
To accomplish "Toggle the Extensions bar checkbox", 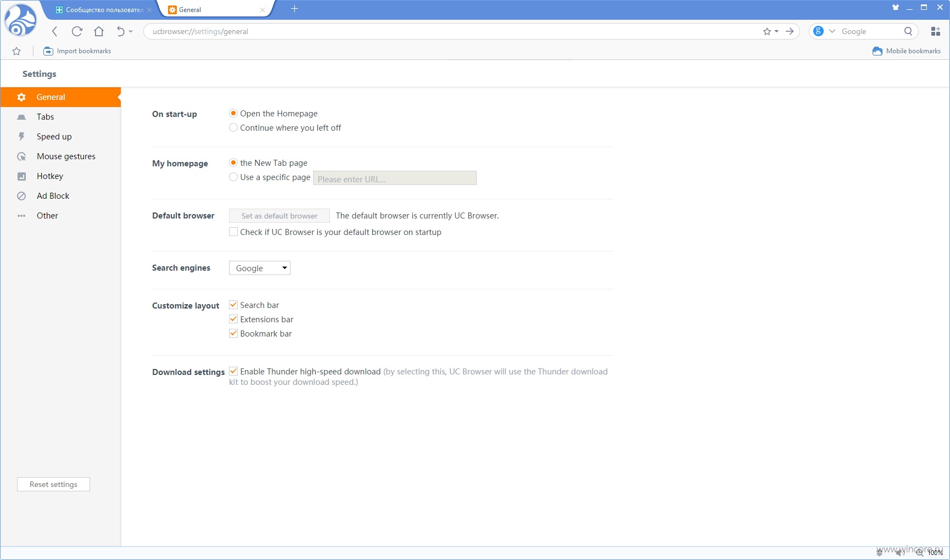I will (233, 319).
